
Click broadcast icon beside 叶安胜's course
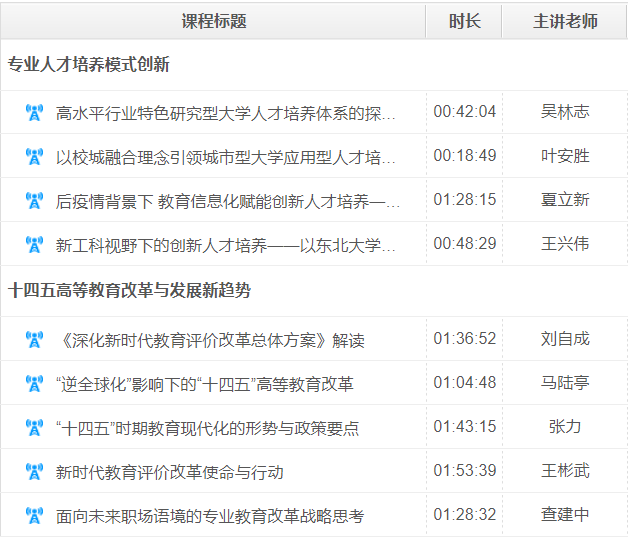click(34, 157)
